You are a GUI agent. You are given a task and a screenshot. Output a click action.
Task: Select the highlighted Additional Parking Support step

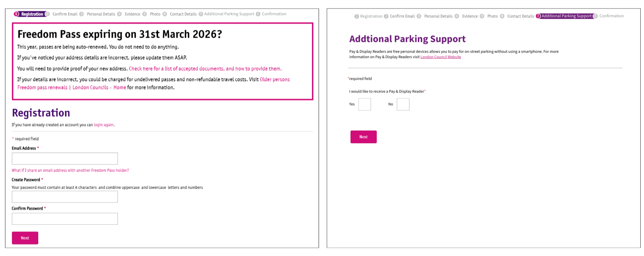click(x=567, y=16)
